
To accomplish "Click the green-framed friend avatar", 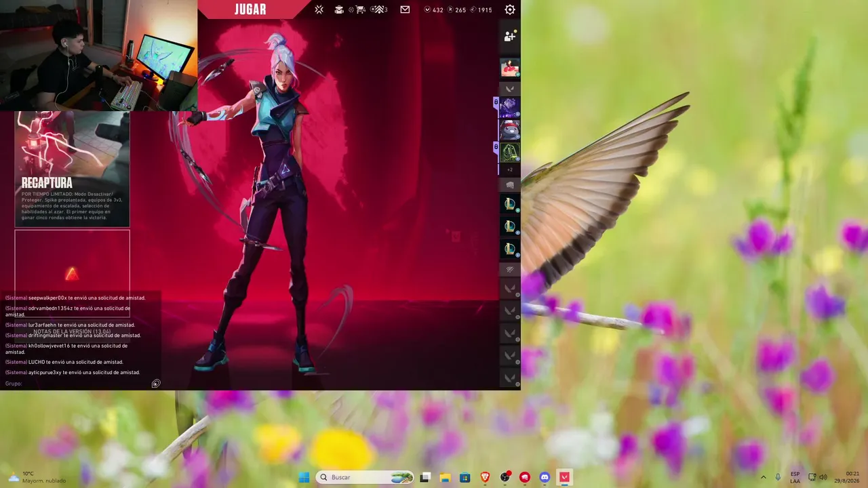I will click(x=510, y=152).
